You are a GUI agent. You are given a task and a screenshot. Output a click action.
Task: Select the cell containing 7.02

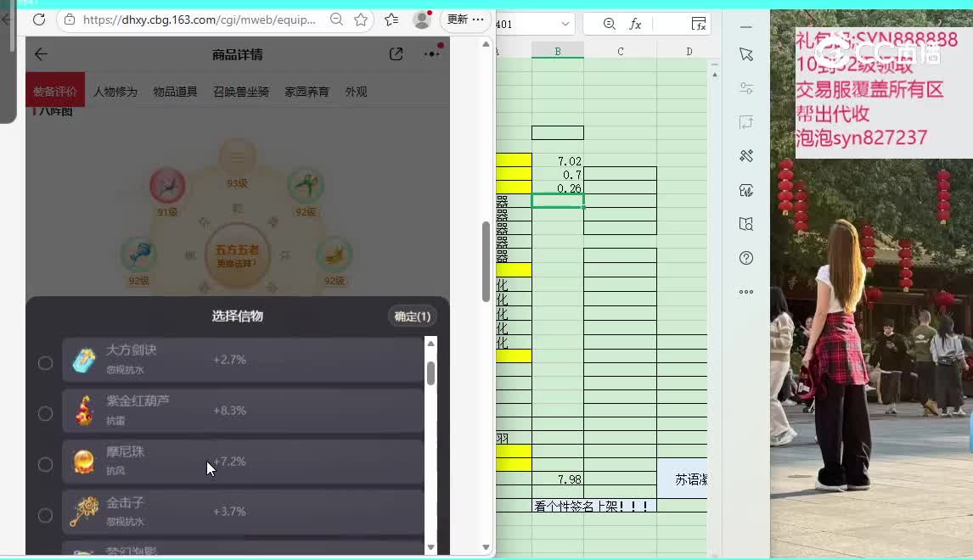[x=558, y=160]
